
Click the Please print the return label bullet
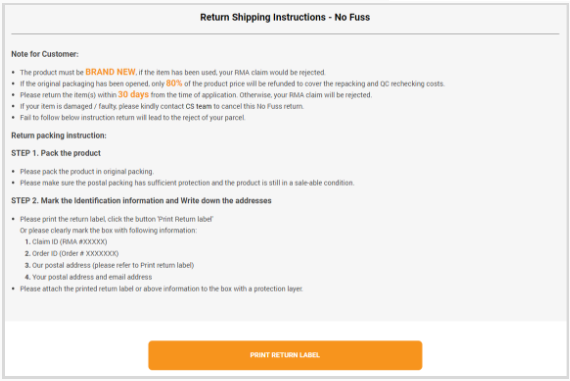click(x=117, y=219)
